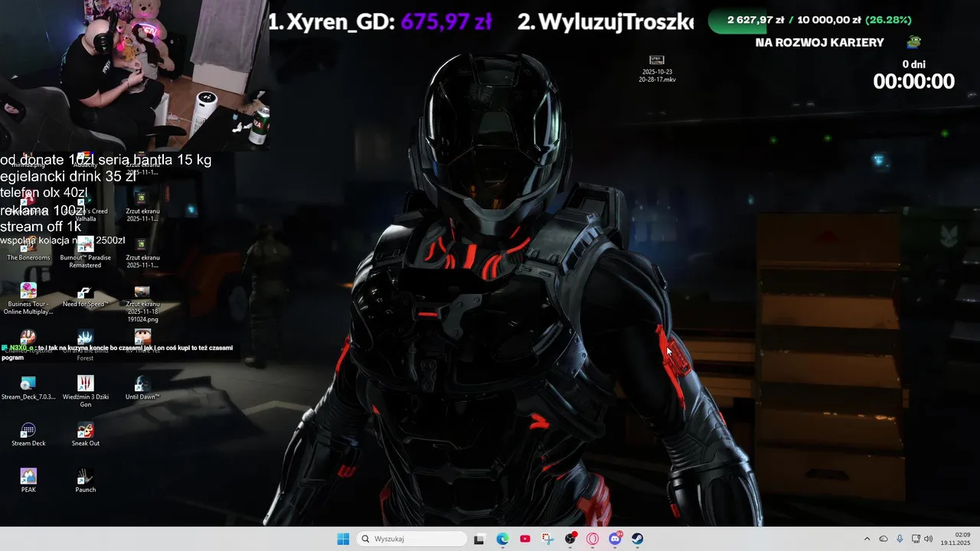Expand the hidden system tray icons

(867, 539)
